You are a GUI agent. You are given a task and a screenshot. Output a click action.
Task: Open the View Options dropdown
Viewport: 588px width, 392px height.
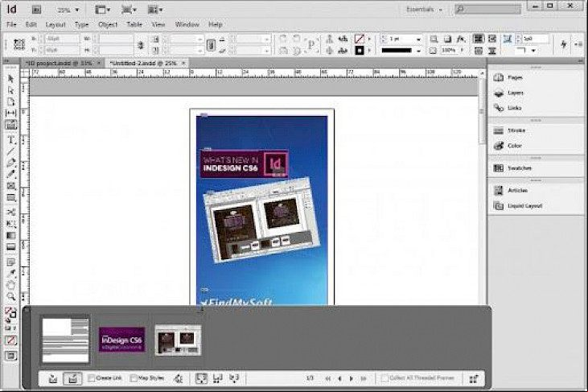click(102, 10)
